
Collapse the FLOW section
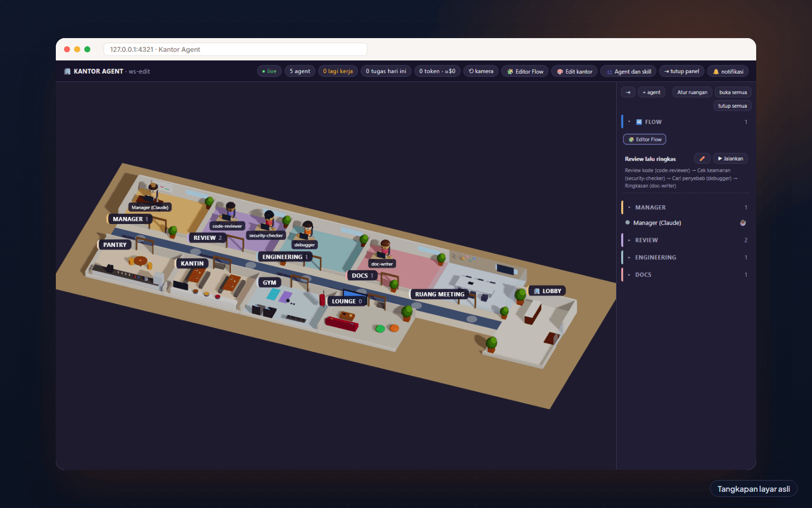point(685,122)
